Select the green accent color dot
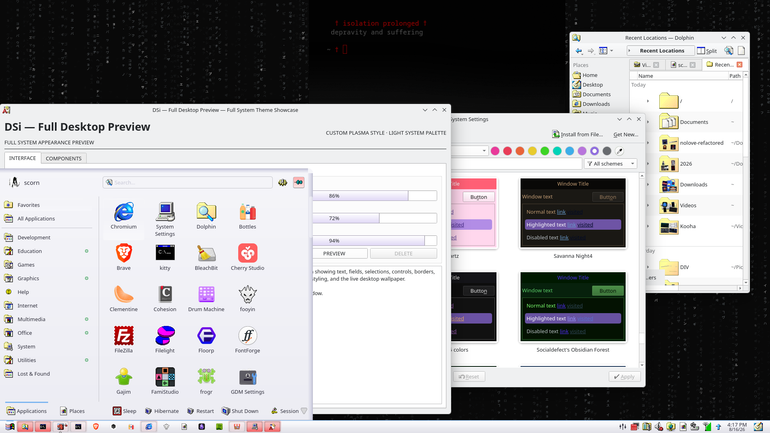This screenshot has height=433, width=770. tap(545, 151)
